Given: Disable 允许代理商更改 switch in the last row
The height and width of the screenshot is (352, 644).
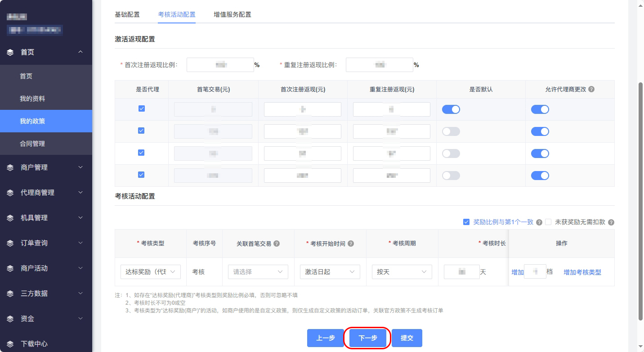Looking at the screenshot, I should click(x=540, y=176).
